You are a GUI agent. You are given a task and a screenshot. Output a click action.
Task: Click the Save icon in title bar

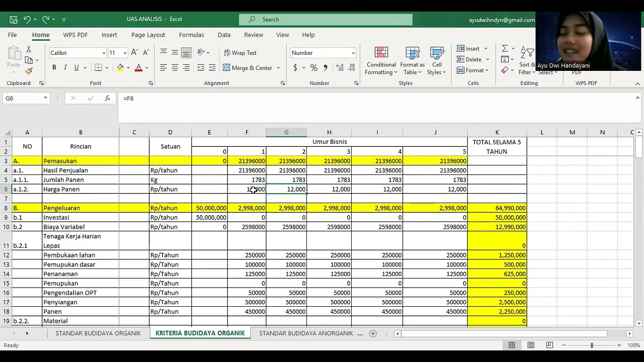[x=14, y=19]
